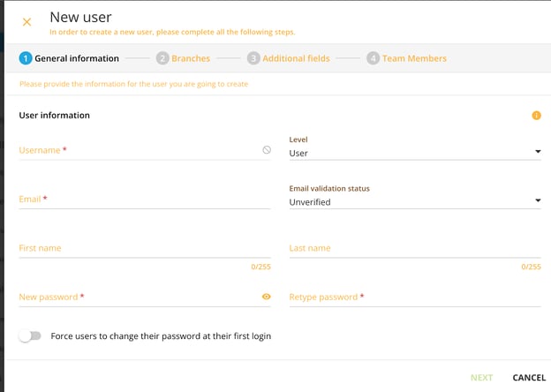Select the Last name text field
Screen dimensions: 551x392
click(x=414, y=249)
